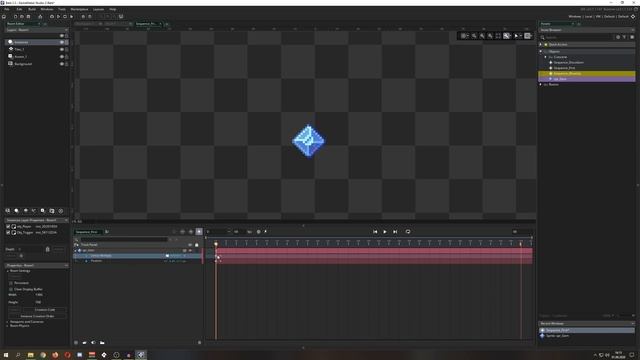Image resolution: width=640 pixels, height=360 pixels.
Task: Uncheck the Obj_Trigger instance checkbox
Action: (x=8, y=232)
